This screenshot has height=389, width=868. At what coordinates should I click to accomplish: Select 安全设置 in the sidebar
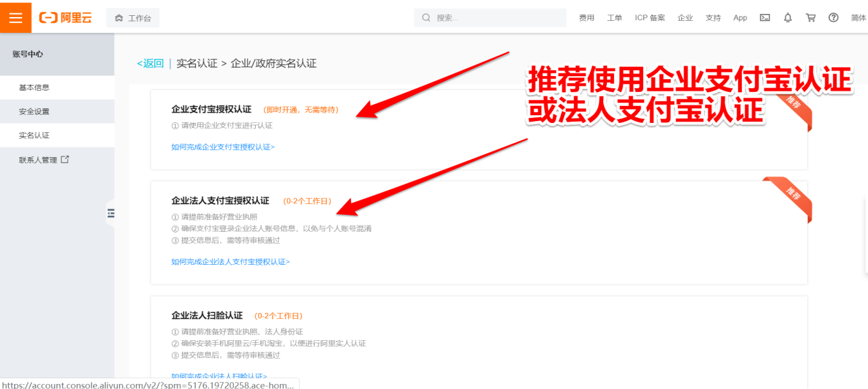(34, 112)
